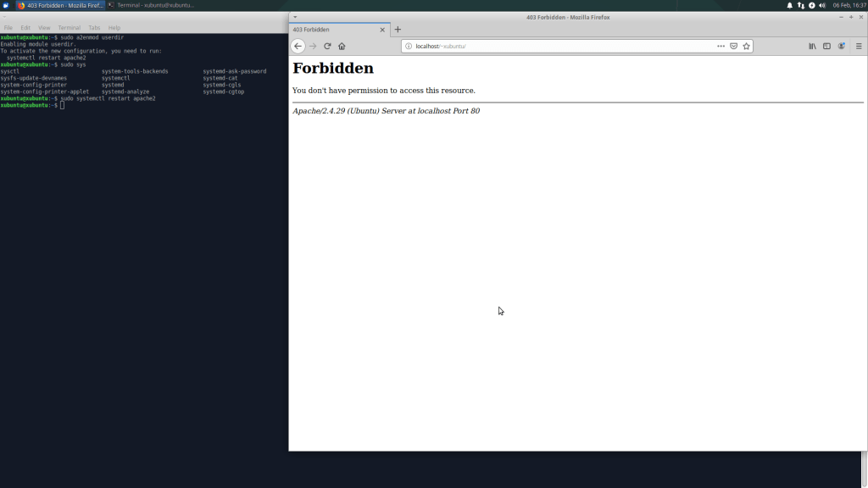The width and height of the screenshot is (868, 488).
Task: Click the volume icon in system tray
Action: pyautogui.click(x=822, y=5)
